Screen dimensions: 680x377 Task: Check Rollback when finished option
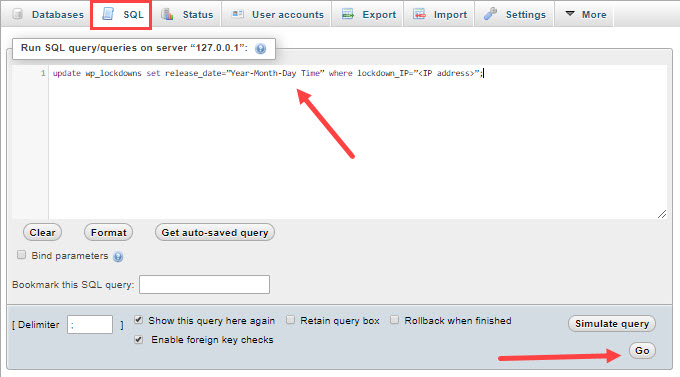(x=394, y=320)
